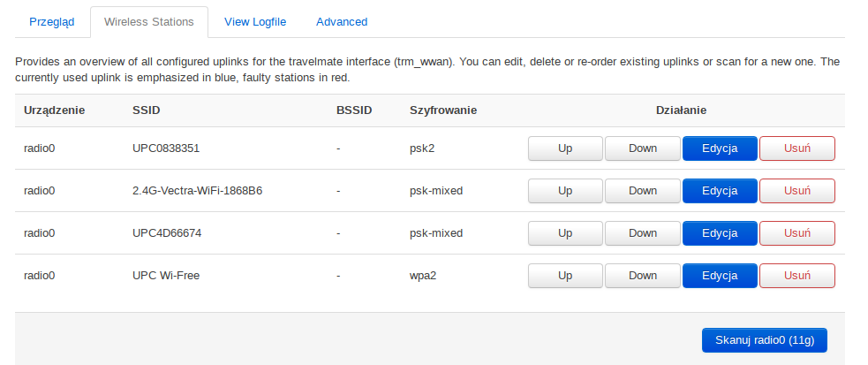Screen dimensions: 868x365
Task: Switch to the View Logfile tab
Action: click(x=254, y=21)
